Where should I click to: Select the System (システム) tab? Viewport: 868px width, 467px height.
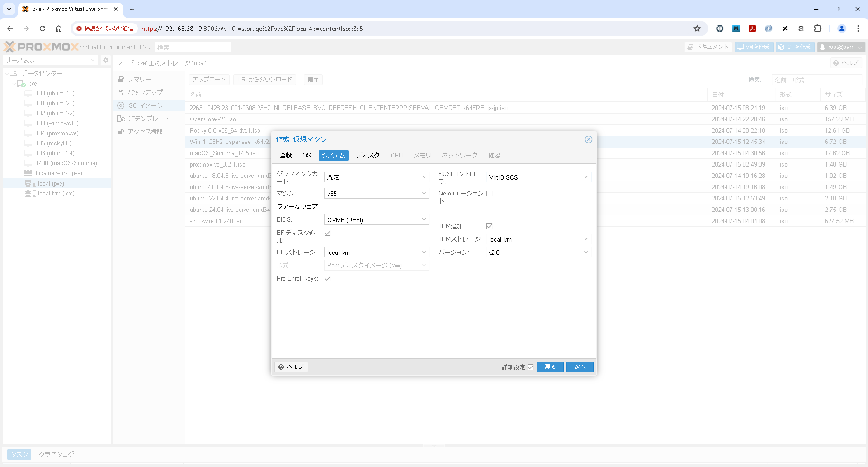(334, 155)
